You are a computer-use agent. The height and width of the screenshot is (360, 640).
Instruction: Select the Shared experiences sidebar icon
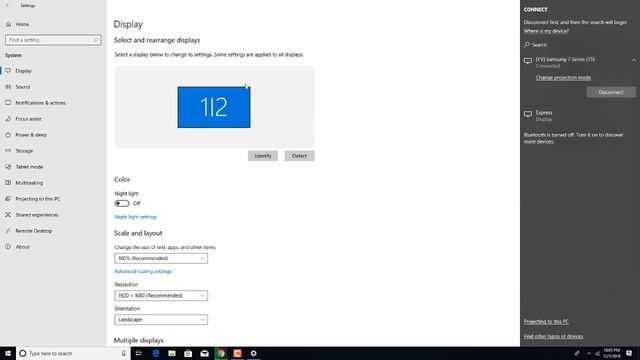point(8,215)
